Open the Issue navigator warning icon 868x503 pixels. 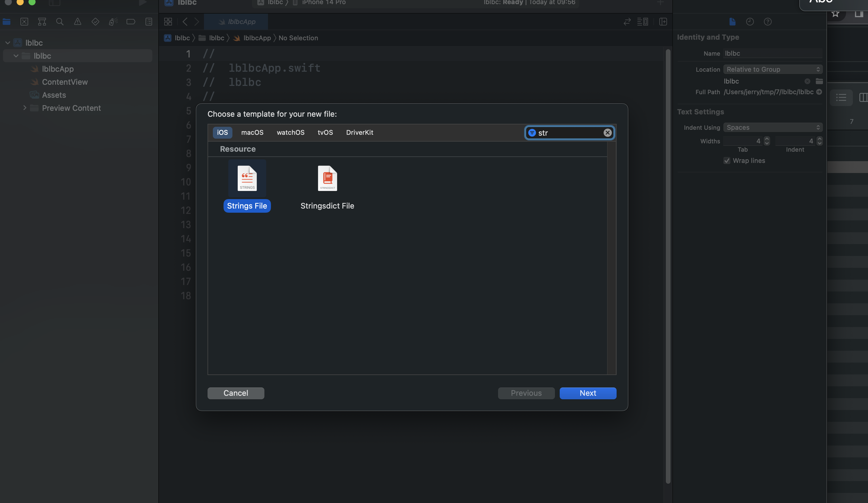point(77,22)
